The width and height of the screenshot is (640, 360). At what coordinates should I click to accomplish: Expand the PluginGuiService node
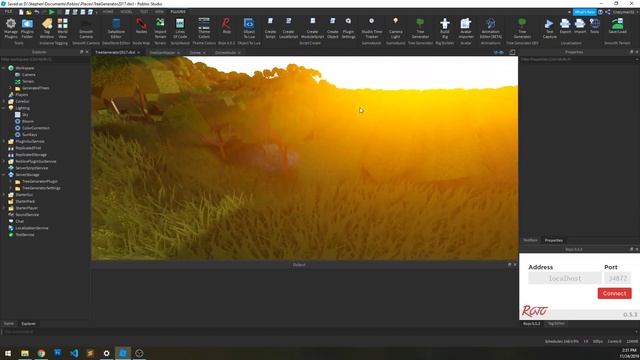tap(4, 142)
